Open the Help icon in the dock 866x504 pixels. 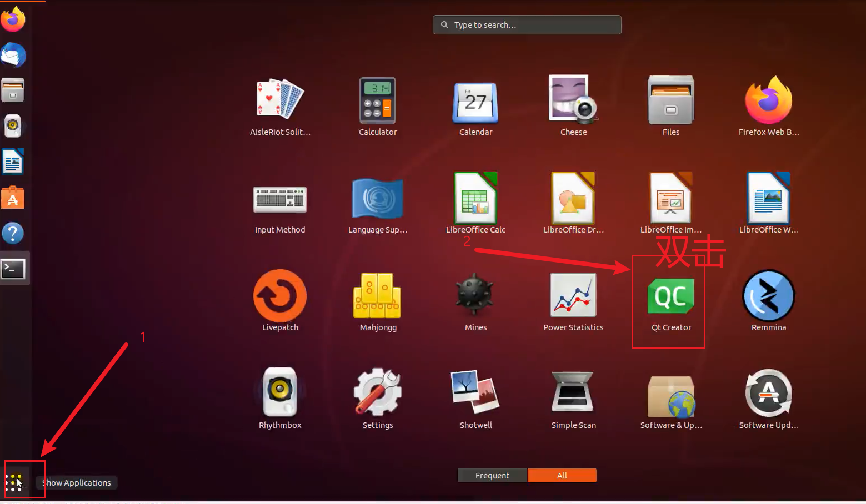(13, 233)
